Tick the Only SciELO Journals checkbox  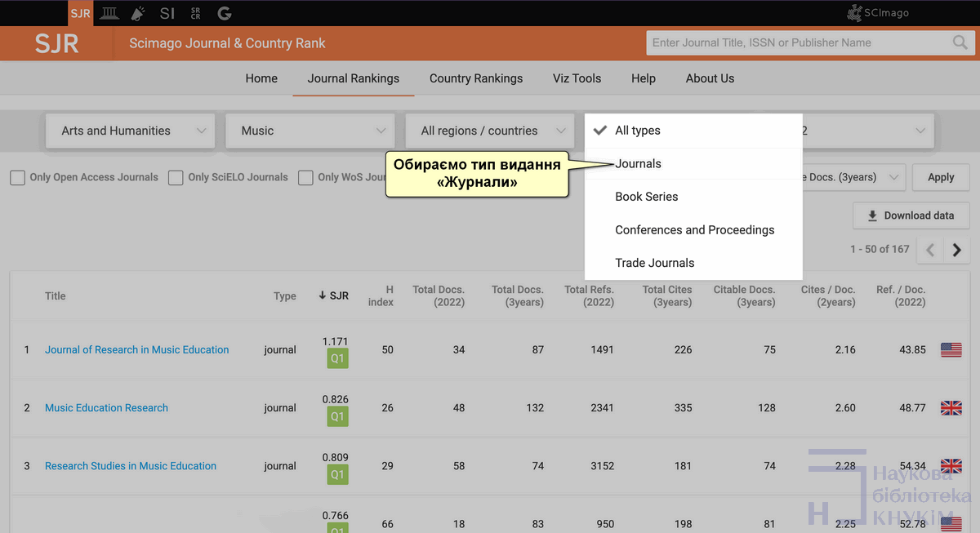click(x=176, y=177)
